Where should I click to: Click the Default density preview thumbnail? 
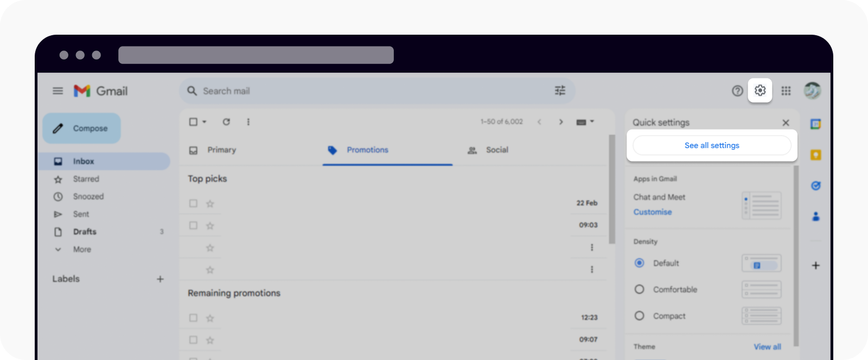click(762, 263)
